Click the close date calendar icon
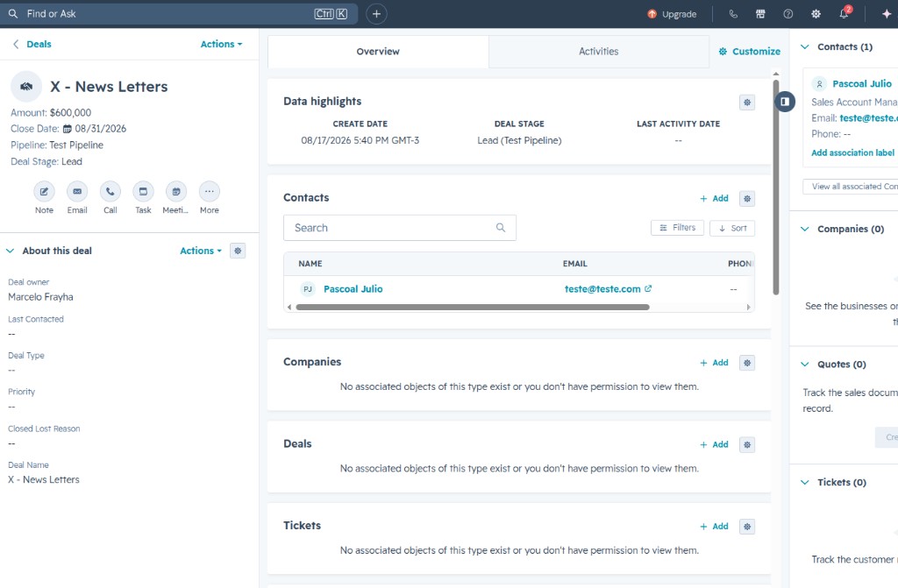The height and width of the screenshot is (588, 898). coord(67,129)
